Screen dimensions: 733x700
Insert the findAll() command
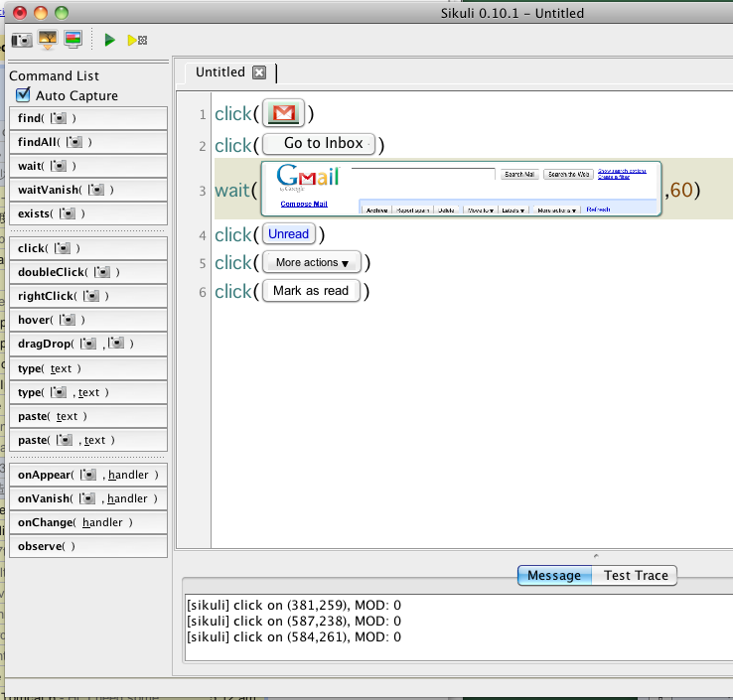tap(88, 142)
